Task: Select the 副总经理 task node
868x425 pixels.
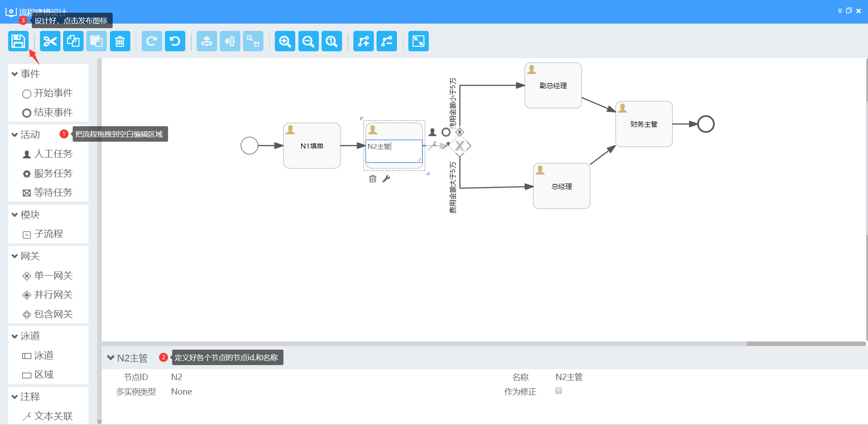Action: click(x=553, y=85)
